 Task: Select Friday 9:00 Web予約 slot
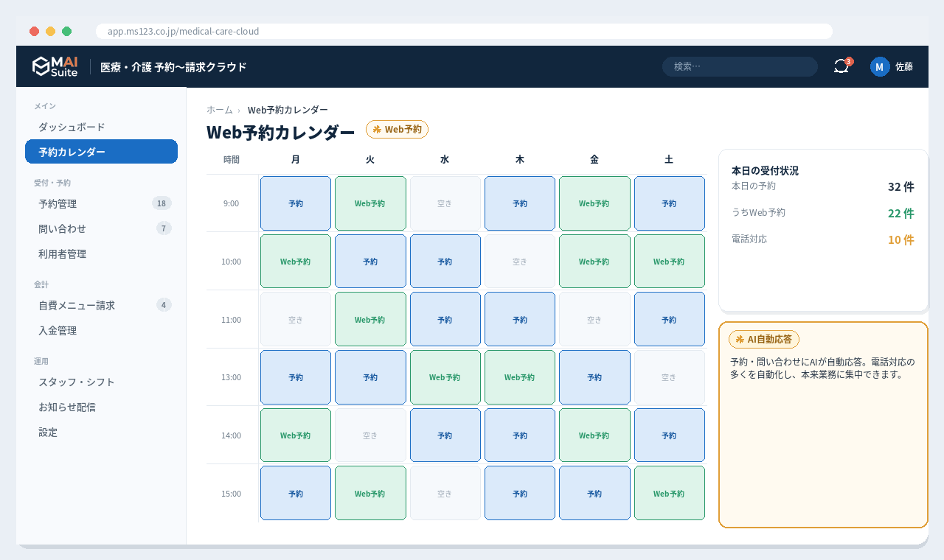point(594,203)
